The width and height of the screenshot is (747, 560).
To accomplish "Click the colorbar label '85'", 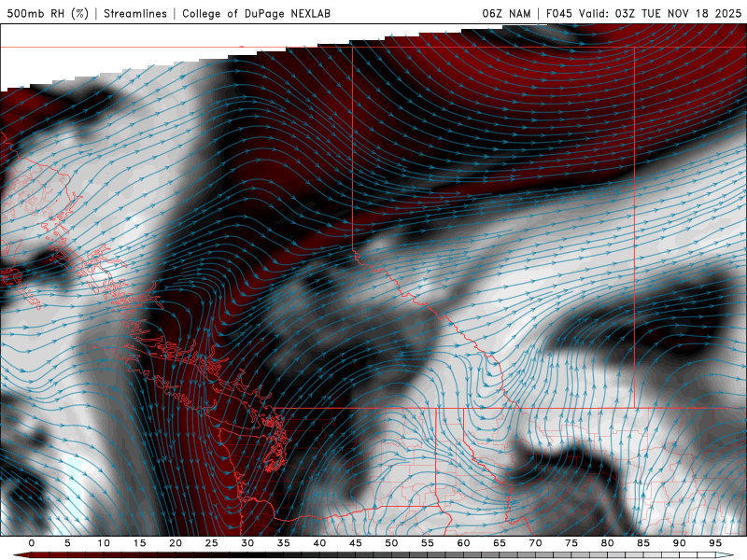I will point(643,543).
